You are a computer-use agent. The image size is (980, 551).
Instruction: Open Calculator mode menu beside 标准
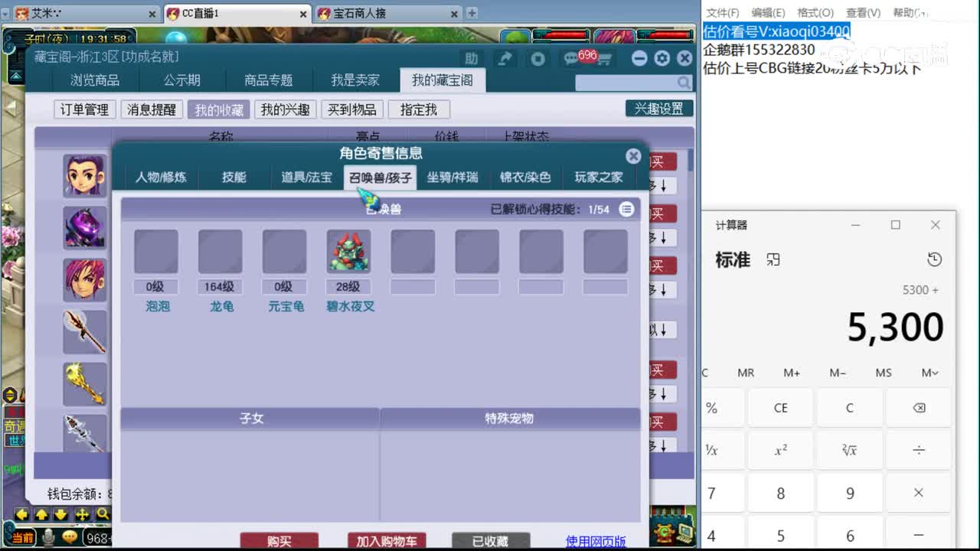point(773,259)
